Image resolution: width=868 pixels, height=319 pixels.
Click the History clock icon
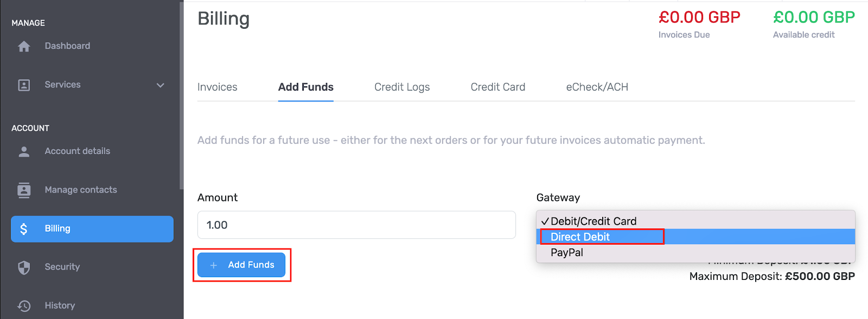point(24,306)
